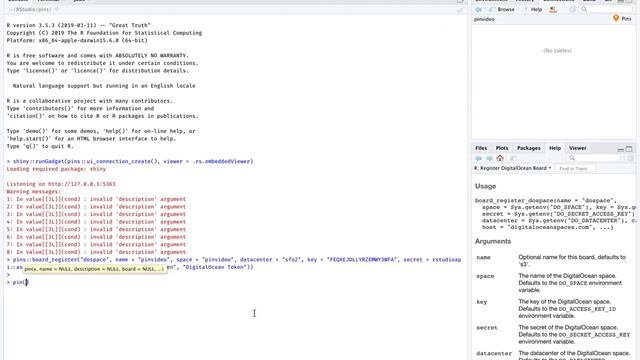Click the Find in Topic field
Viewport: 640px width, 360px height.
pos(575,168)
